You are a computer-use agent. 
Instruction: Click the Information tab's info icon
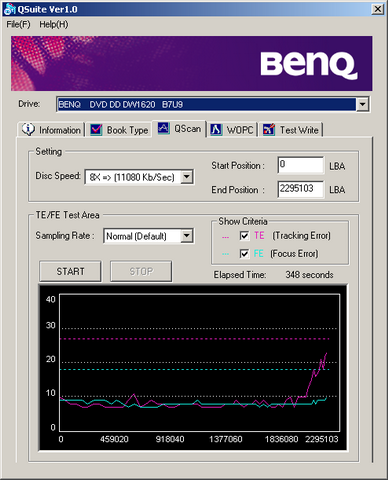[28, 129]
